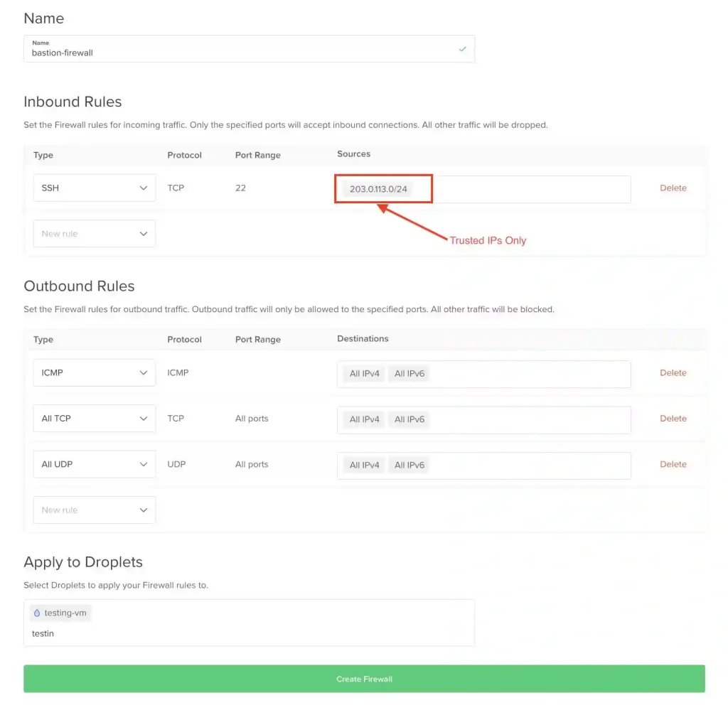Select All IPv4 tag in TCP destinations

coord(364,419)
